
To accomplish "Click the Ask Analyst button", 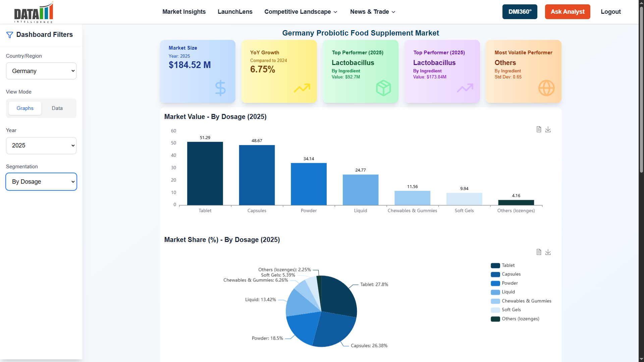I will click(567, 12).
